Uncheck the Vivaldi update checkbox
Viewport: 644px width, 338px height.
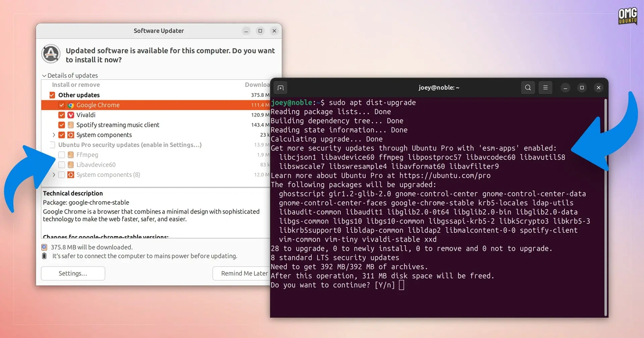pos(61,115)
